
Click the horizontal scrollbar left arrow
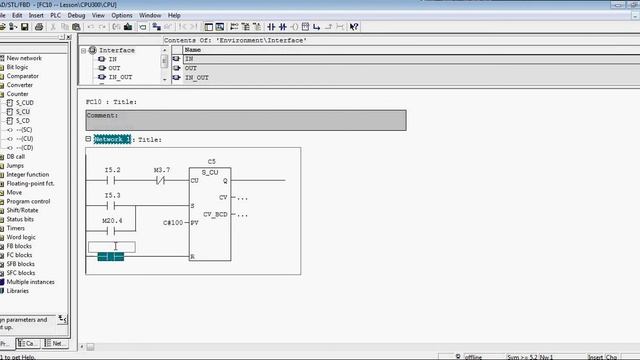click(x=82, y=347)
